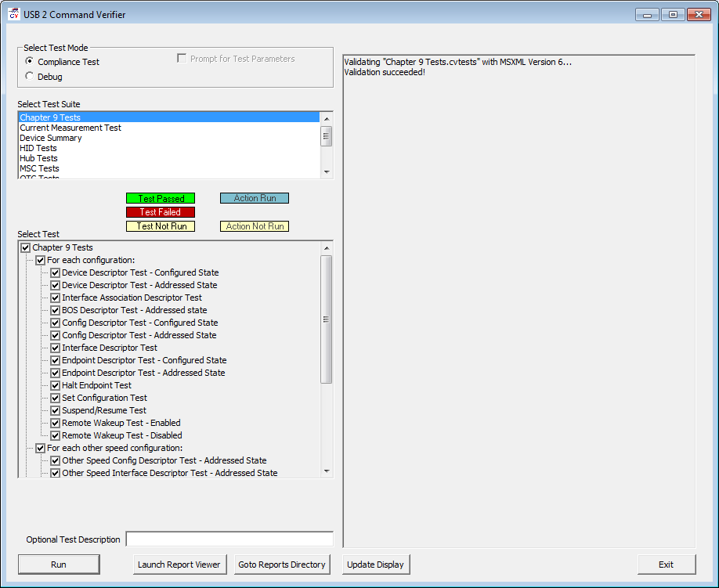This screenshot has height=588, width=719.
Task: Uncheck Suspend/Resume Test
Action: (x=55, y=410)
